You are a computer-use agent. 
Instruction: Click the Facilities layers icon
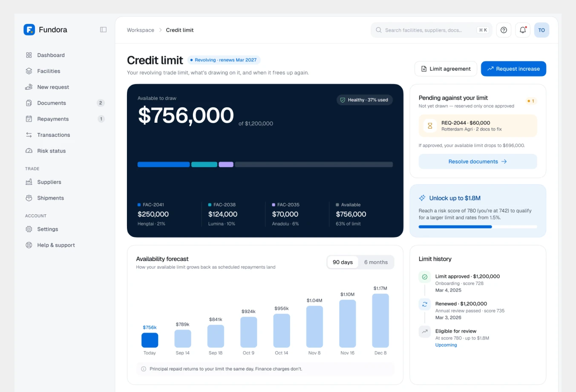29,71
